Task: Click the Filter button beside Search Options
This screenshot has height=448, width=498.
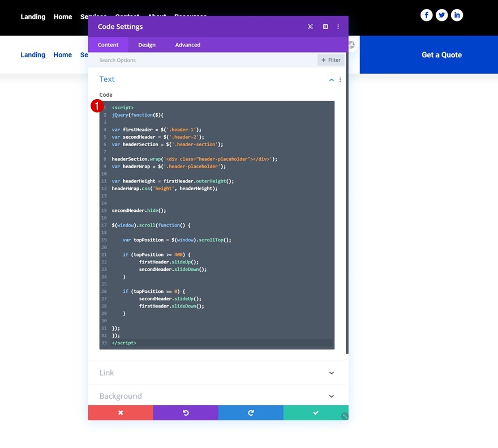Action: [330, 59]
